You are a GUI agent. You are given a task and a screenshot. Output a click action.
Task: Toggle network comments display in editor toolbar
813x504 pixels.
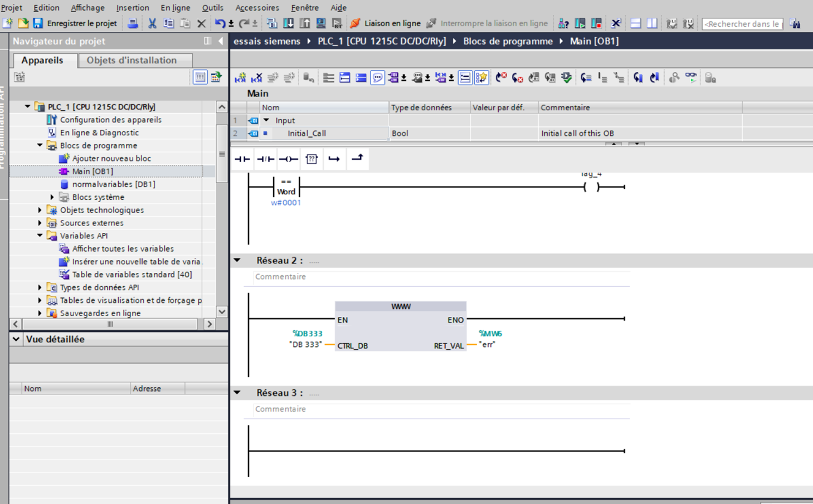377,78
